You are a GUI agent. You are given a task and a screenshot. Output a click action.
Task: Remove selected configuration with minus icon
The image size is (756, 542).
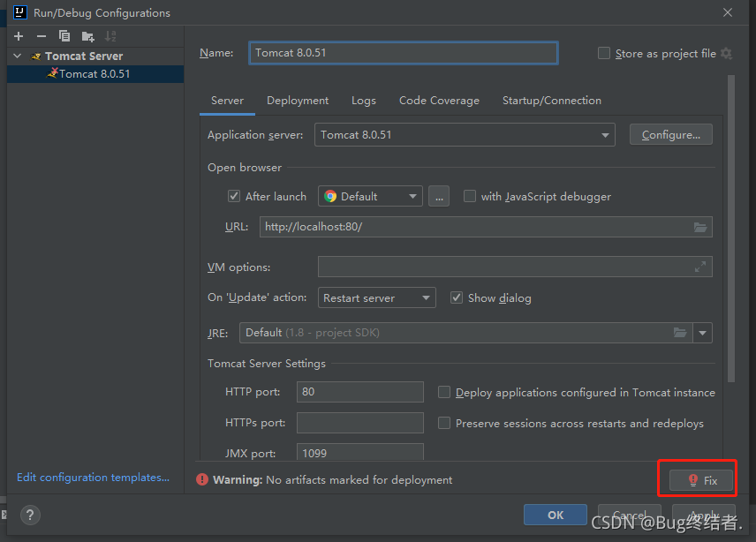click(42, 36)
